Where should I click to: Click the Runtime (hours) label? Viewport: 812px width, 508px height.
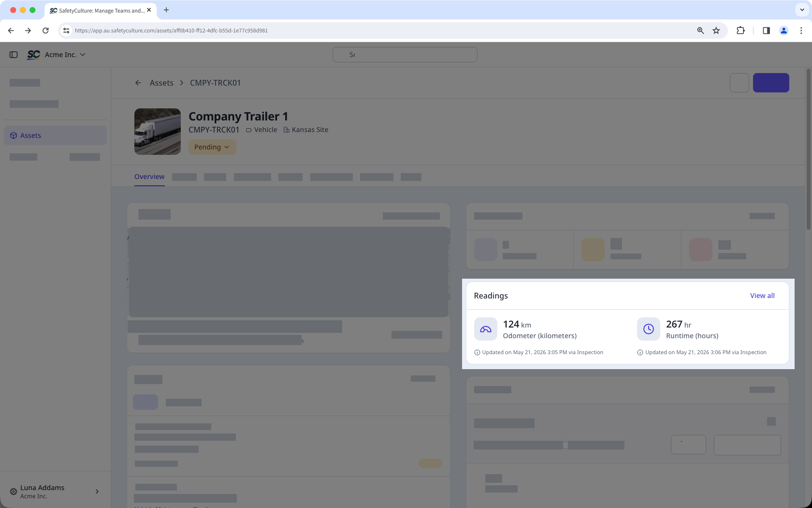tap(692, 336)
